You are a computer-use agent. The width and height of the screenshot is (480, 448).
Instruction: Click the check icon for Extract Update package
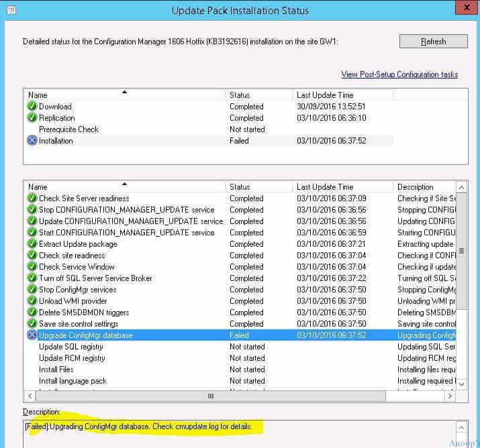(32, 243)
